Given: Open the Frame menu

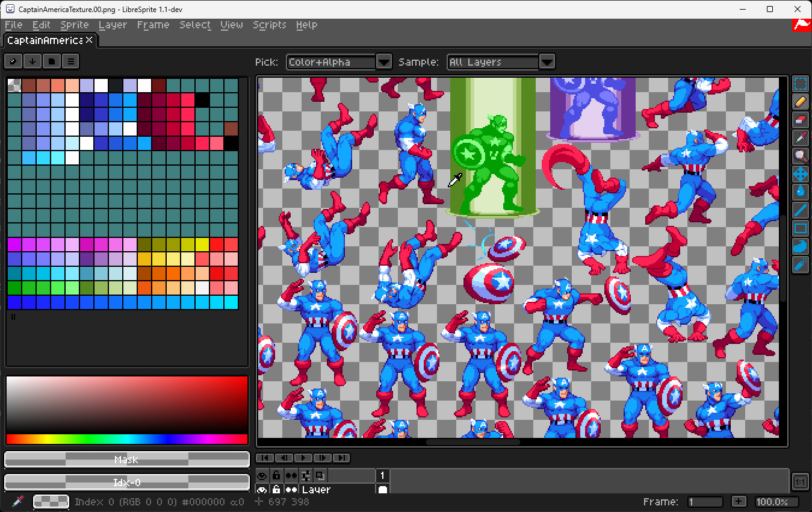Looking at the screenshot, I should (x=153, y=25).
